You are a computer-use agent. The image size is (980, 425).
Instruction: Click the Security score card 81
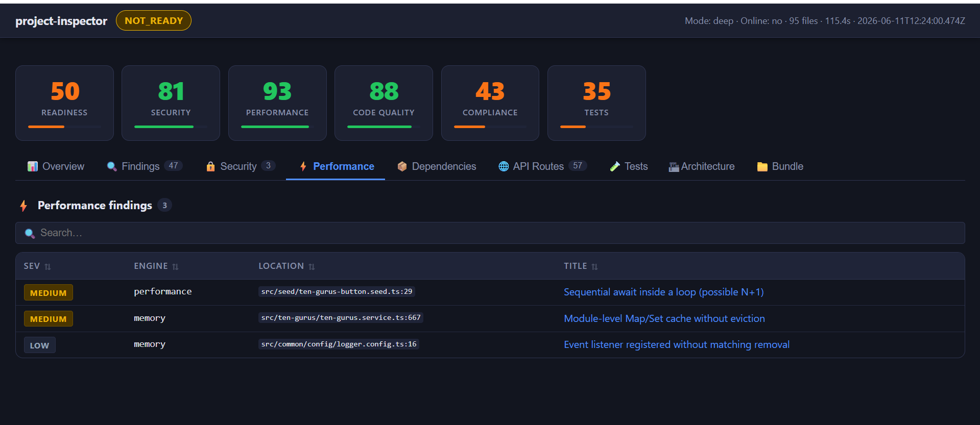171,103
